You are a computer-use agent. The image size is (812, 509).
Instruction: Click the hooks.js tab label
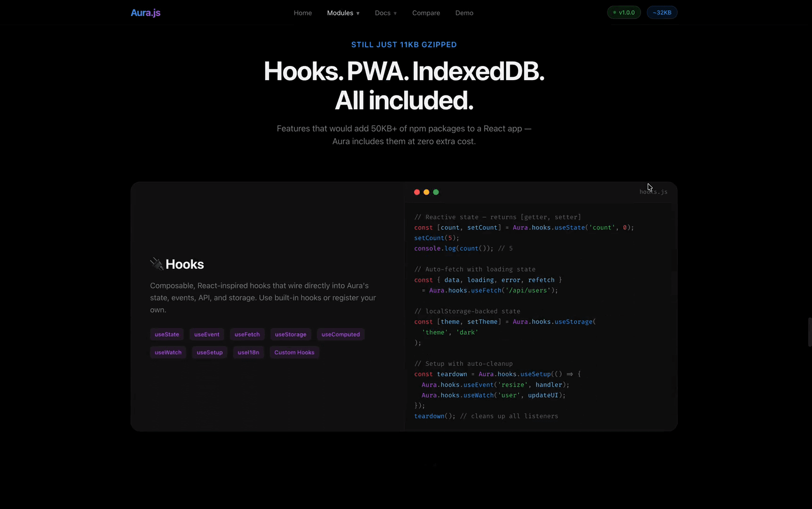654,192
